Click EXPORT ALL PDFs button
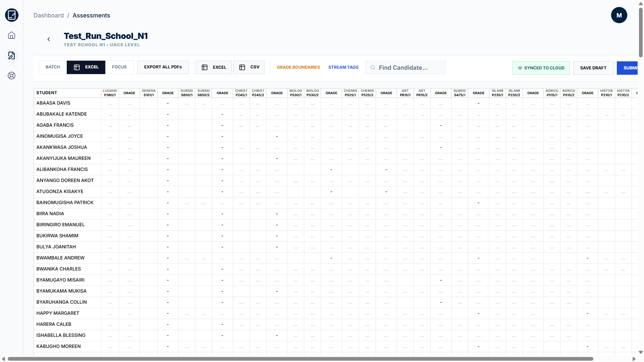Screen dimensions: 644x362 163,67
